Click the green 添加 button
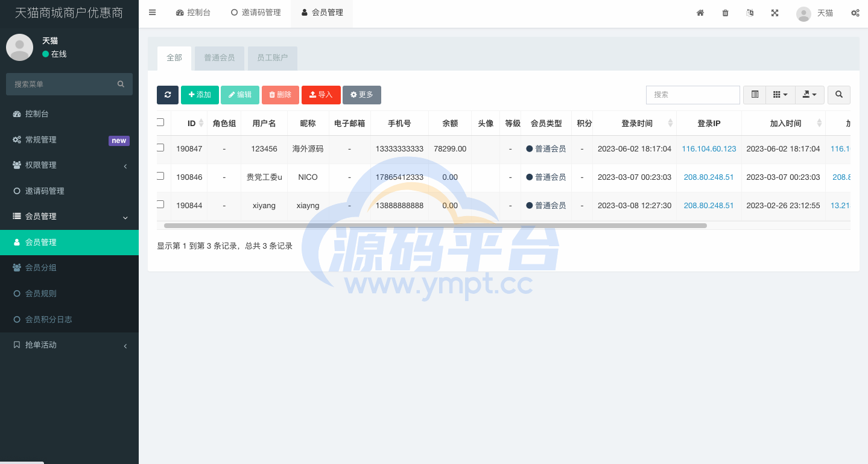 [200, 95]
